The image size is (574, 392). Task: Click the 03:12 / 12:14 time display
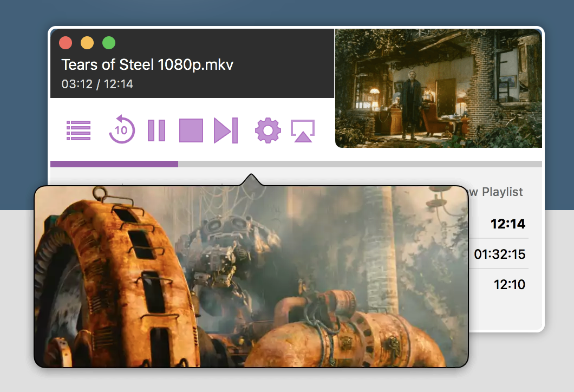[x=97, y=84]
